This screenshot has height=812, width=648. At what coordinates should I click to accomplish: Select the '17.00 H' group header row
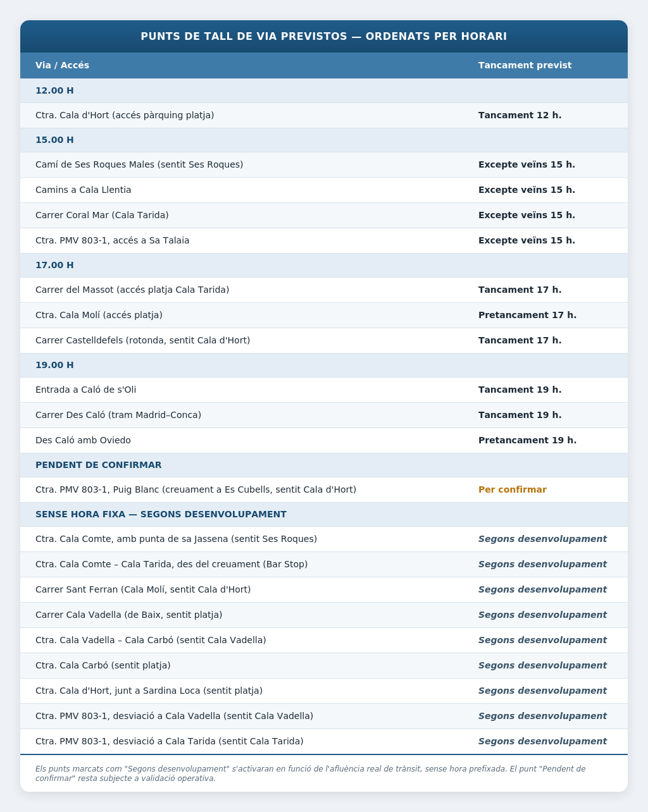pyautogui.click(x=324, y=265)
